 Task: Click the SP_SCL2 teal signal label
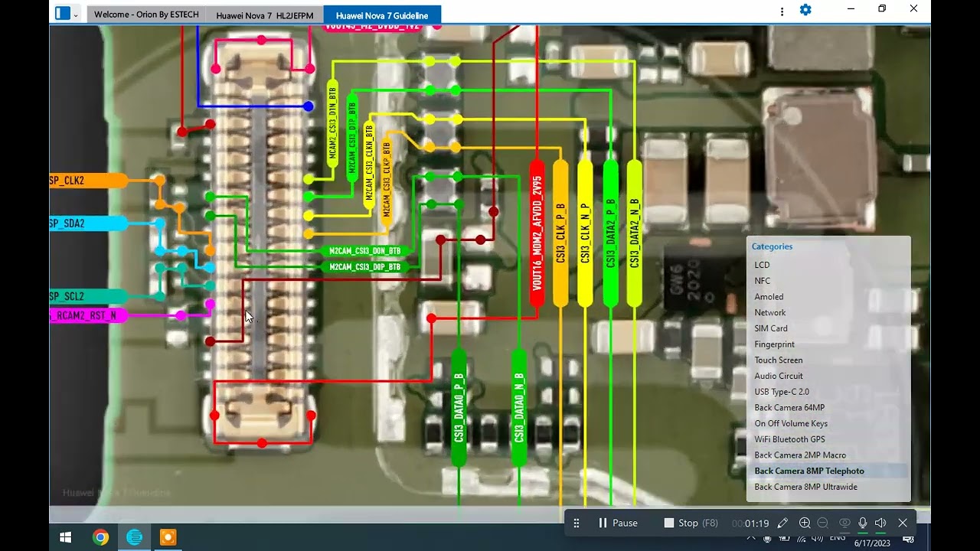(89, 296)
